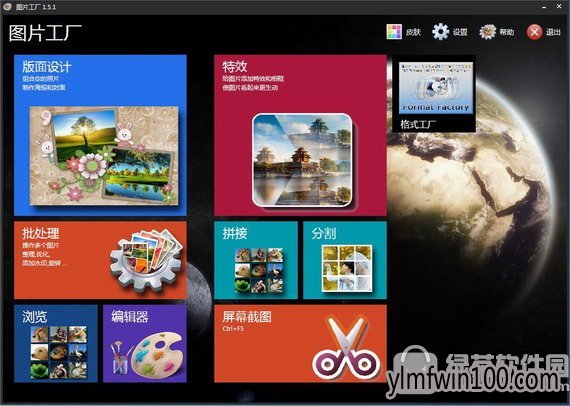Select the 拼接 stitching tile
Viewport: 570px width, 406px height.
tap(256, 260)
